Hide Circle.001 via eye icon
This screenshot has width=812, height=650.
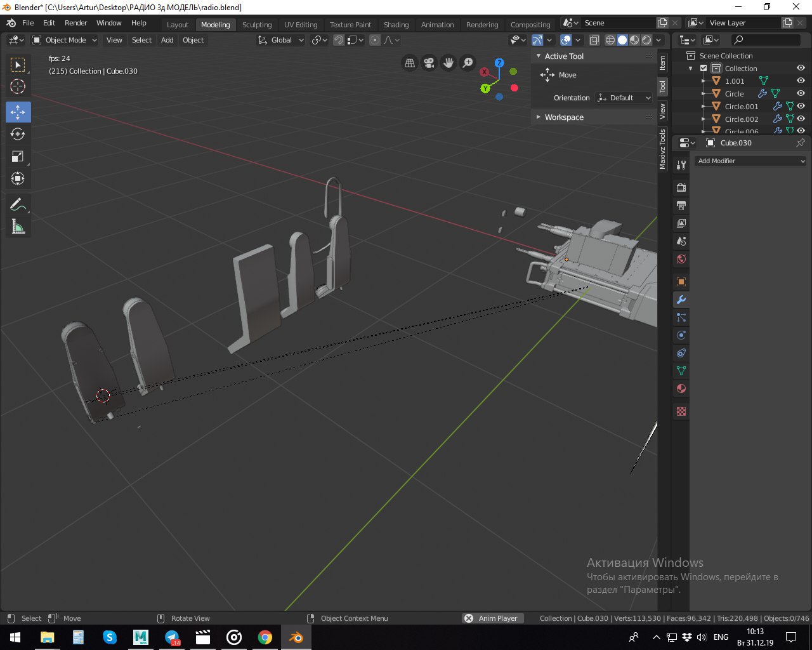click(801, 107)
